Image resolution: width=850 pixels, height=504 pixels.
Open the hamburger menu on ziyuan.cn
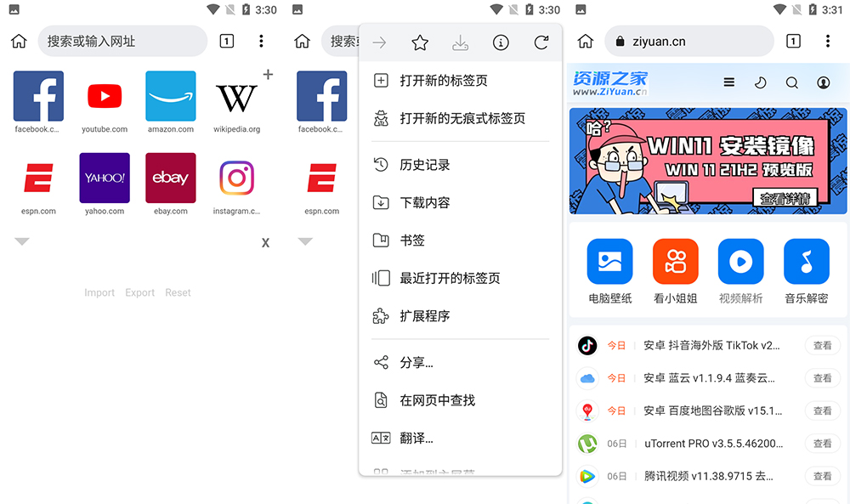728,82
